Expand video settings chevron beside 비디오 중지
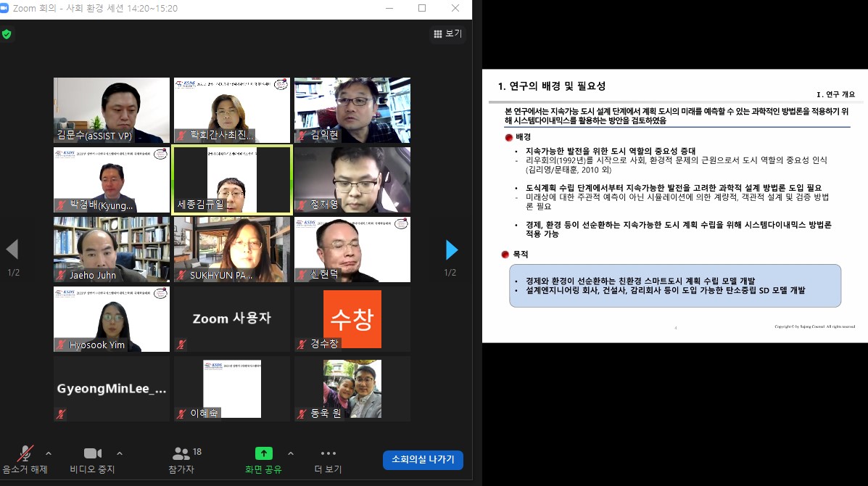The height and width of the screenshot is (486, 868). coord(119,453)
